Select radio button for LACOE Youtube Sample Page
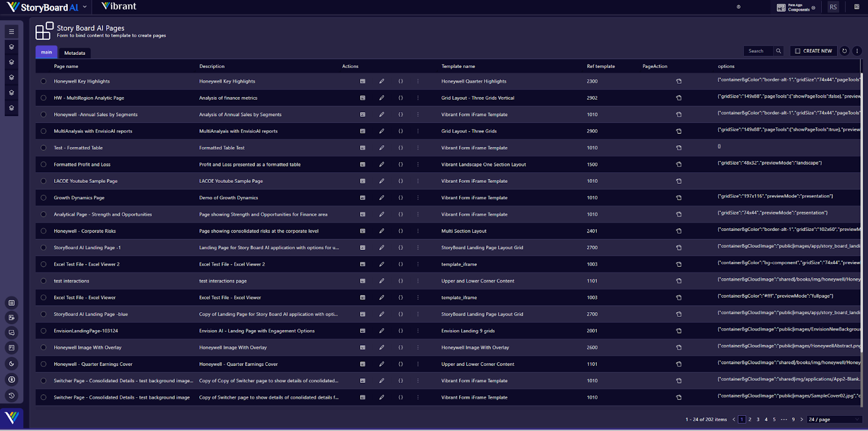Image resolution: width=868 pixels, height=431 pixels. click(43, 181)
